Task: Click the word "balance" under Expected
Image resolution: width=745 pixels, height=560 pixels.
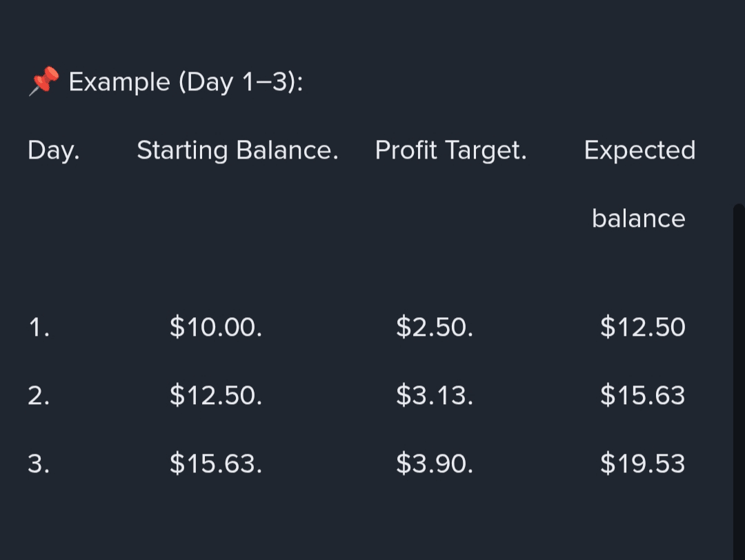Action: pyautogui.click(x=638, y=218)
